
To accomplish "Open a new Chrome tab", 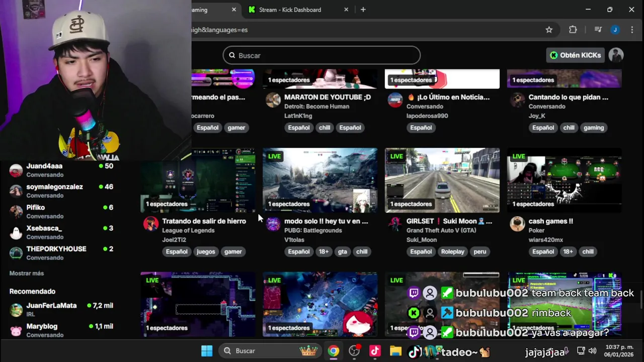I will 363,10.
